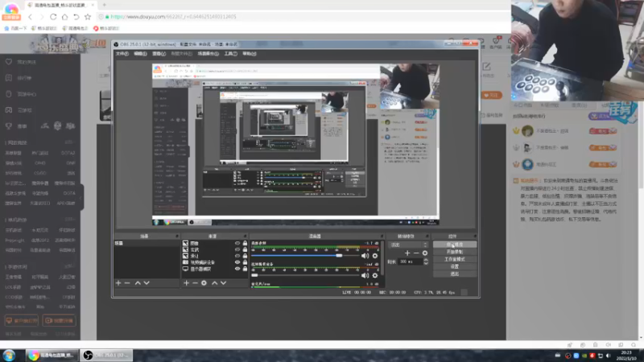Add a new scene in OBS Scenes panel
Viewport: 644px width, 362px height.
pos(118,283)
